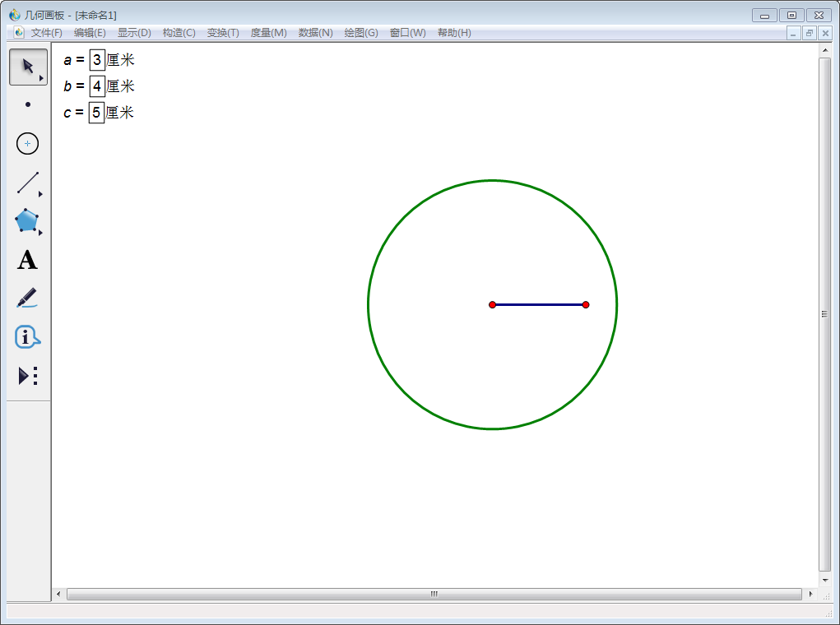Expand Arrow tool flyout triangle

[41, 78]
